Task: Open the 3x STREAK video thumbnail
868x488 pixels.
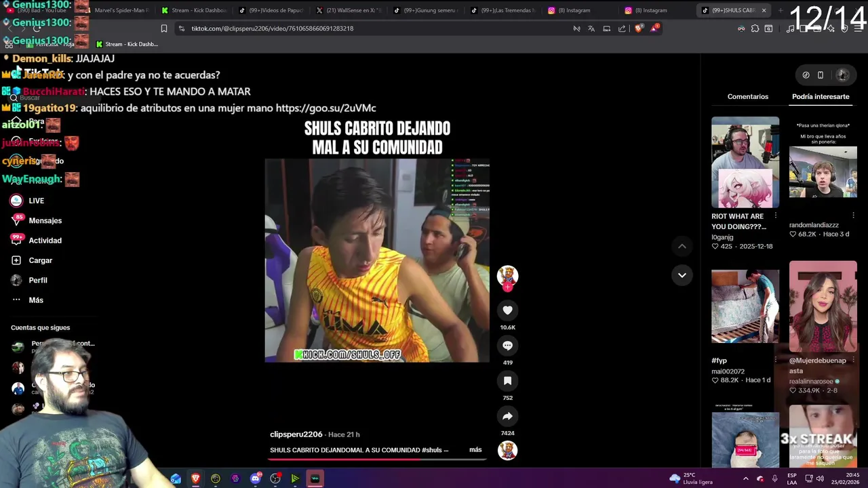Action: (823, 436)
